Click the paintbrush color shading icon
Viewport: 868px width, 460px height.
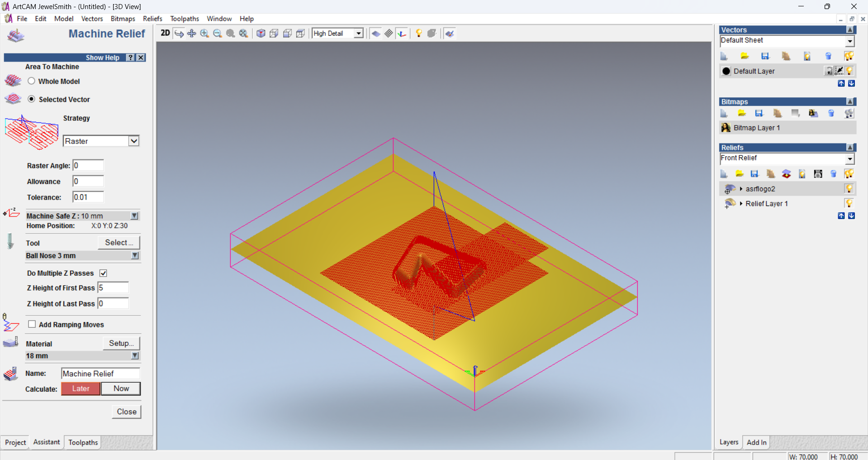tap(450, 34)
